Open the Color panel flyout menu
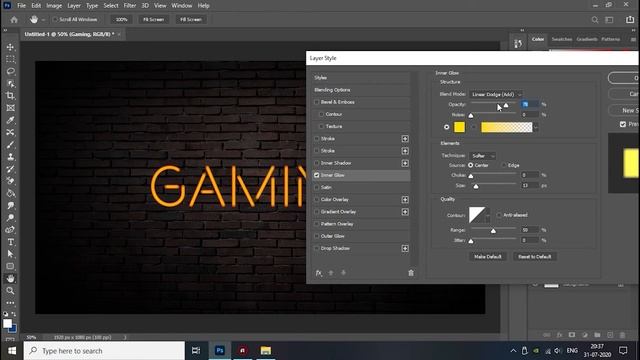Image resolution: width=640 pixels, height=360 pixels. pos(633,40)
